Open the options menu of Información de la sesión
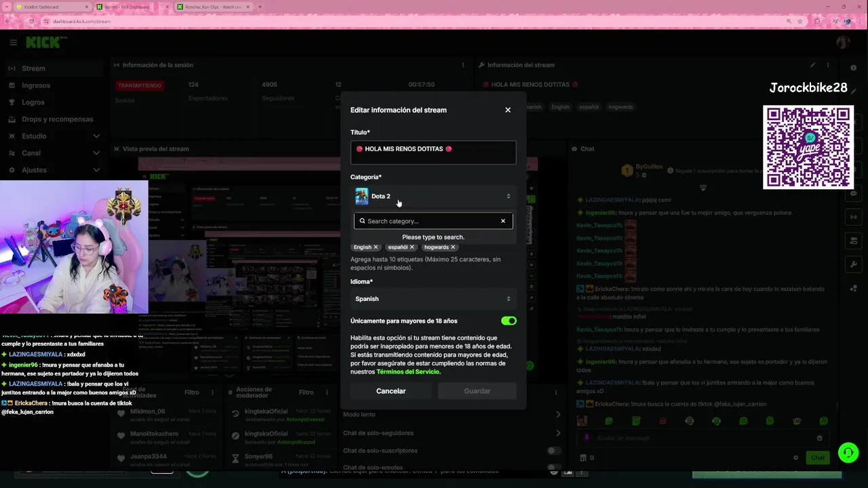 click(x=463, y=65)
